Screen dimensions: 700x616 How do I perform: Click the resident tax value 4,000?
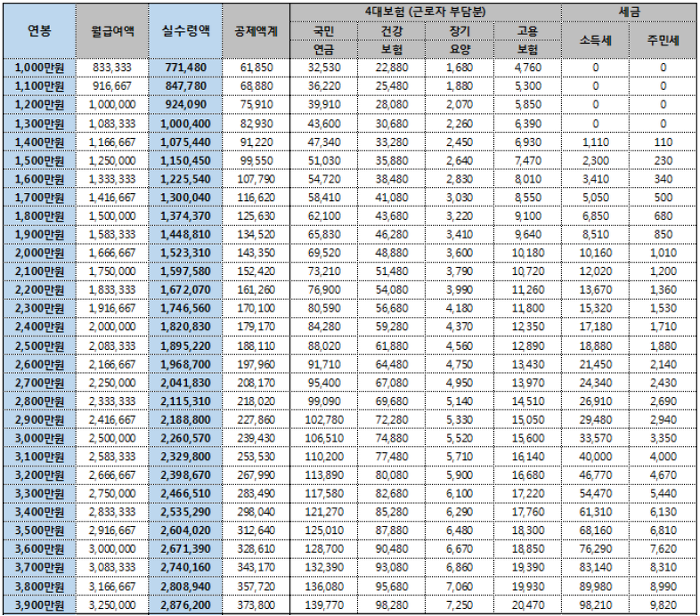(x=663, y=457)
